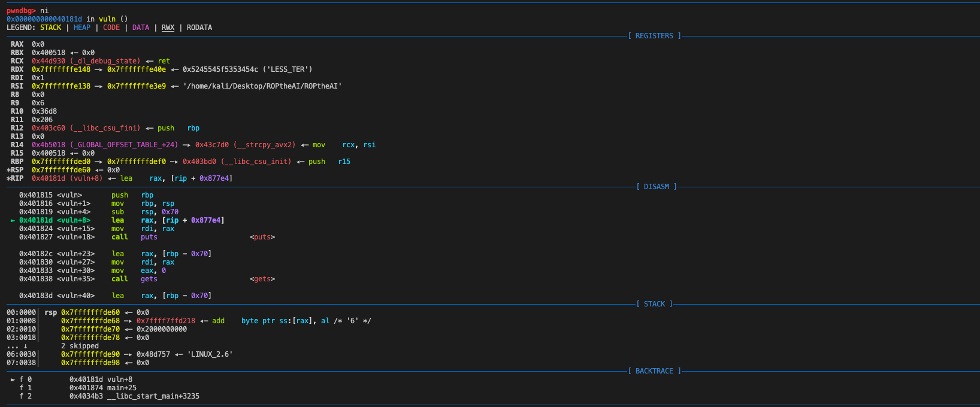
Task: Click the '2 skipped' stack line
Action: (x=80, y=346)
